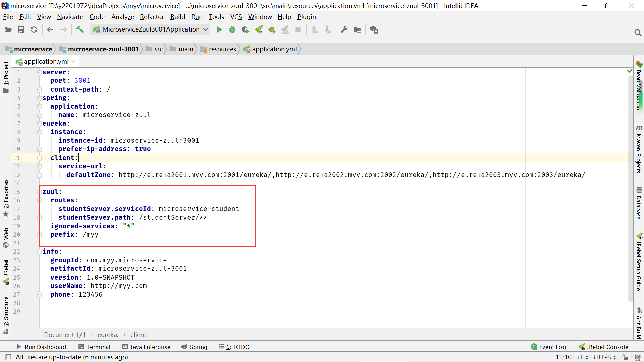Open the Event Log
This screenshot has height=362, width=644.
click(x=548, y=347)
